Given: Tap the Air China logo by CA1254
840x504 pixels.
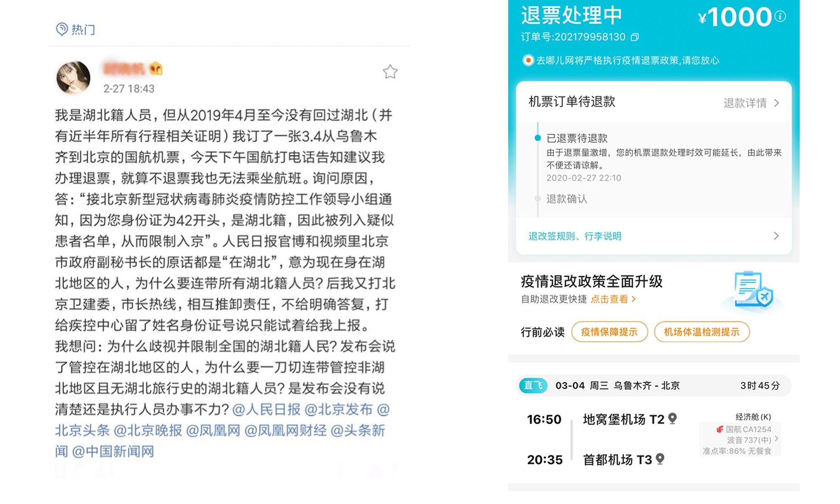Looking at the screenshot, I should click(x=720, y=429).
